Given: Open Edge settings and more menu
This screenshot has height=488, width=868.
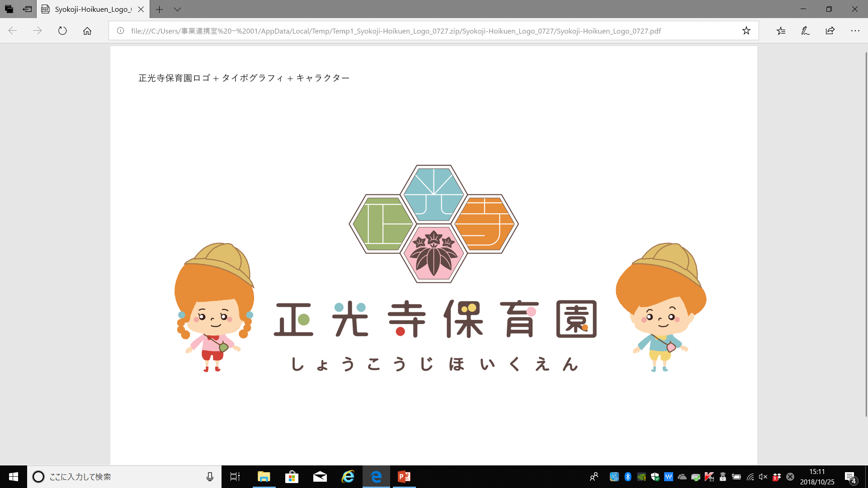Looking at the screenshot, I should coord(855,31).
